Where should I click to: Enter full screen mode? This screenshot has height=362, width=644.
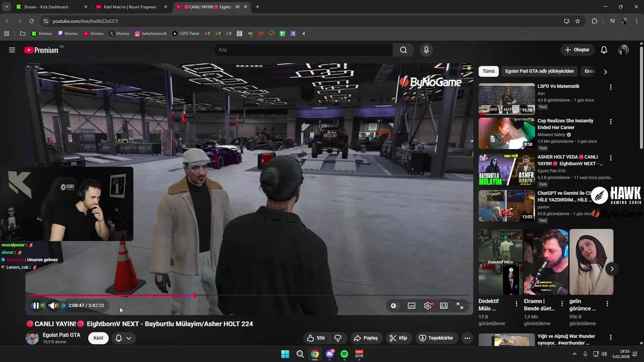[x=460, y=306]
